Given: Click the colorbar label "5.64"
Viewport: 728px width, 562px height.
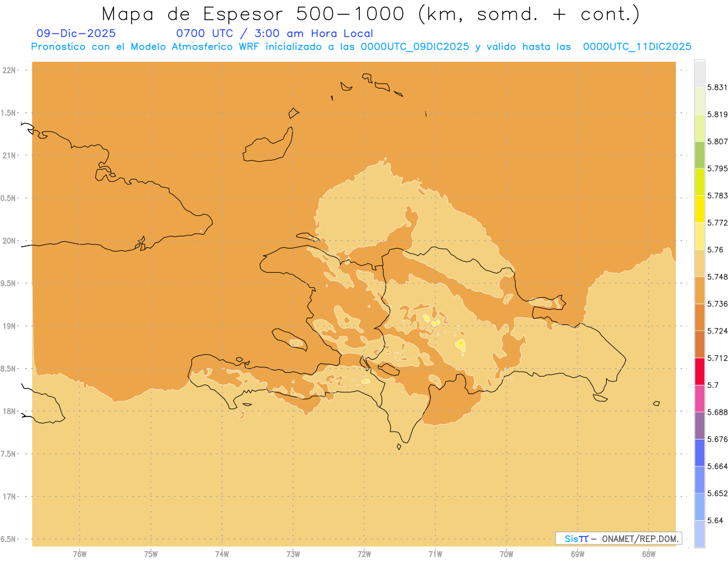Looking at the screenshot, I should point(715,520).
